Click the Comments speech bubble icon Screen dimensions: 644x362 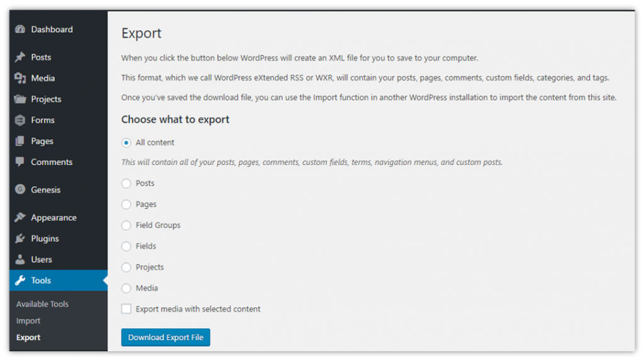point(19,162)
